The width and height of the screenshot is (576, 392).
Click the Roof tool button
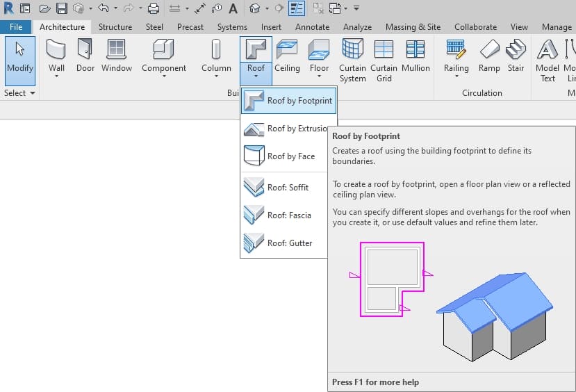[x=256, y=60]
